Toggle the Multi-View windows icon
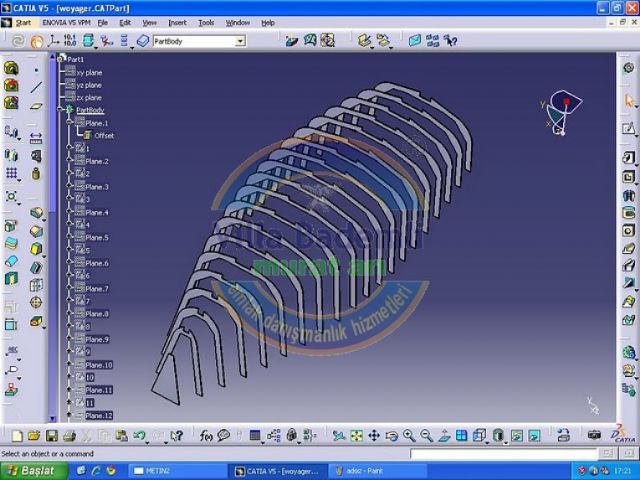 coord(461,436)
